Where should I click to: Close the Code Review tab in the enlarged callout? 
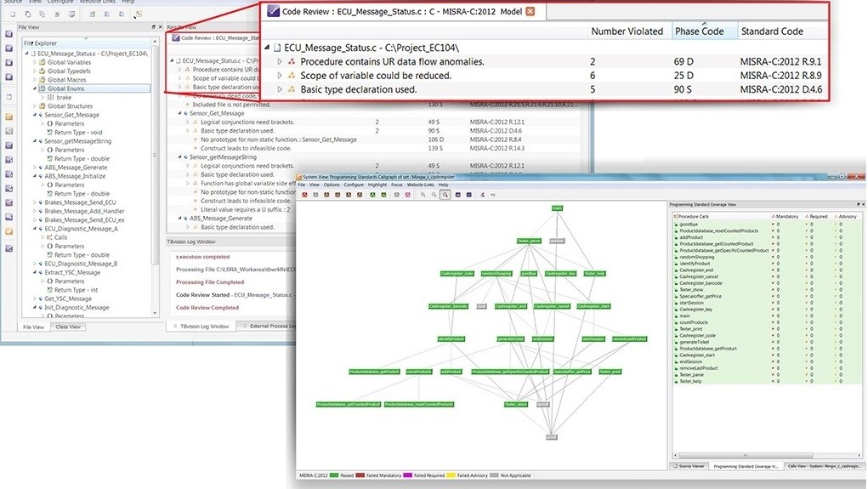pos(530,11)
